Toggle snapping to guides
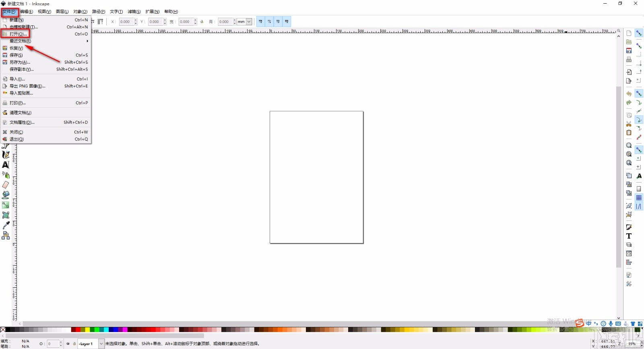The height and width of the screenshot is (349, 644). click(639, 207)
